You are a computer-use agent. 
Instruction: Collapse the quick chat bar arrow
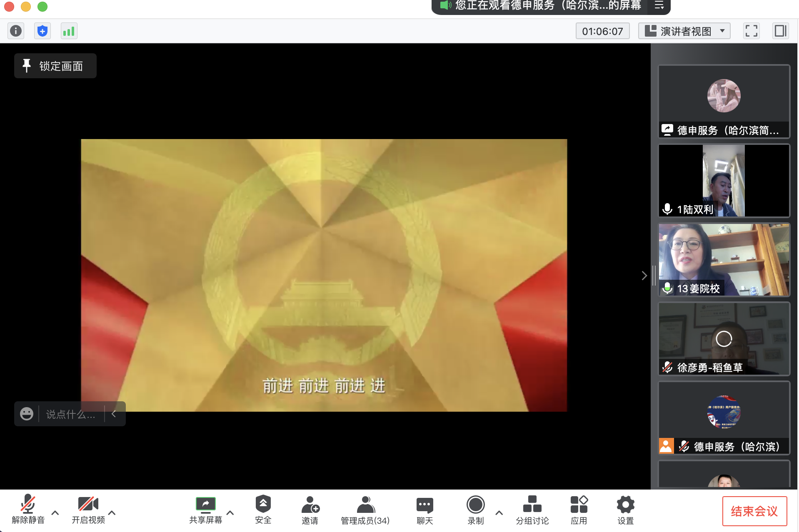click(x=114, y=414)
